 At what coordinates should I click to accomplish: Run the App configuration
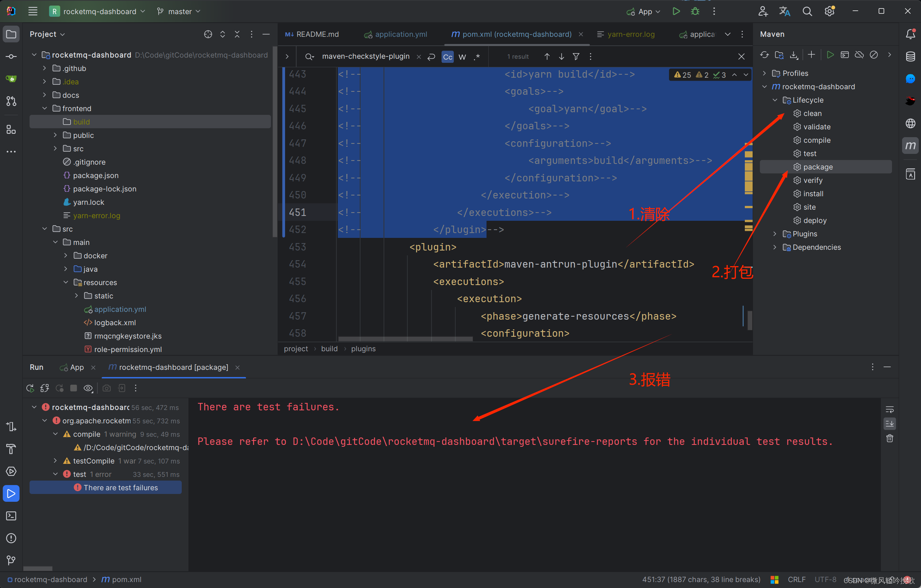(676, 12)
